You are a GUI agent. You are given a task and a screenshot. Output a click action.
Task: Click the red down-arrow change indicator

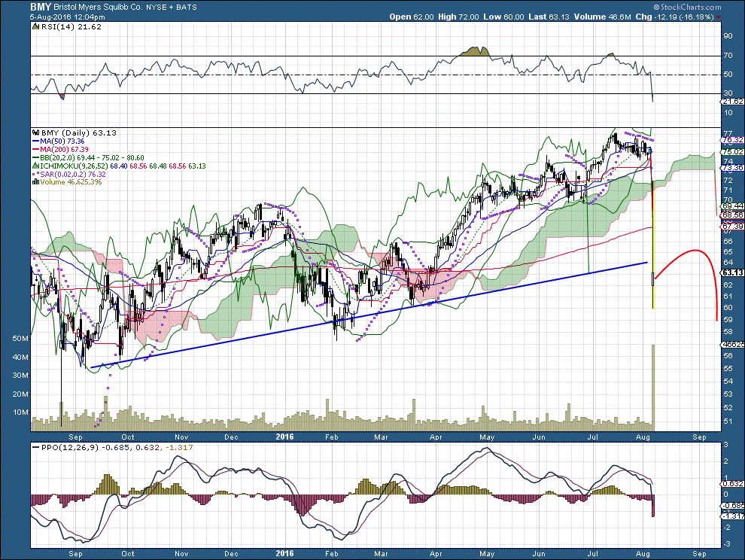coord(718,17)
